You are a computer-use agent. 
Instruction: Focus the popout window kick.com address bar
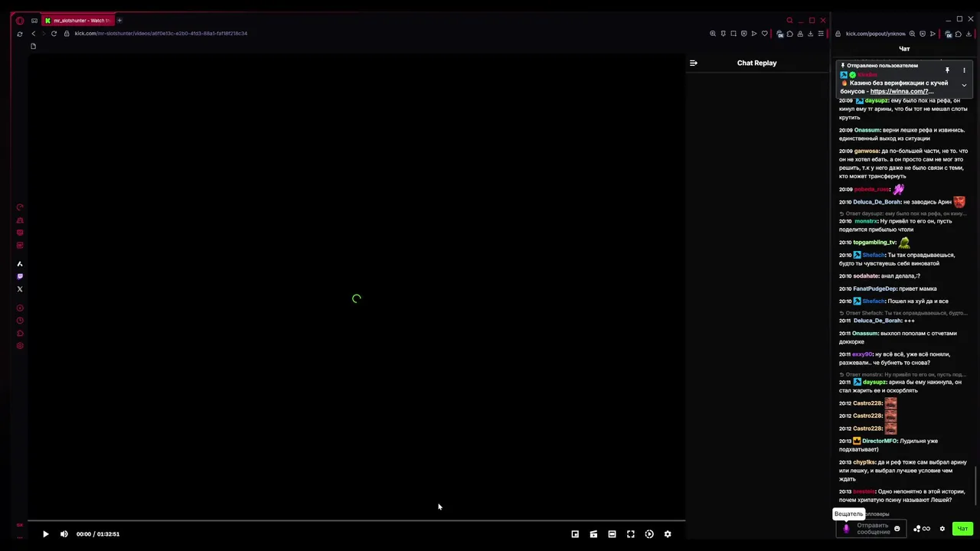pyautogui.click(x=875, y=34)
